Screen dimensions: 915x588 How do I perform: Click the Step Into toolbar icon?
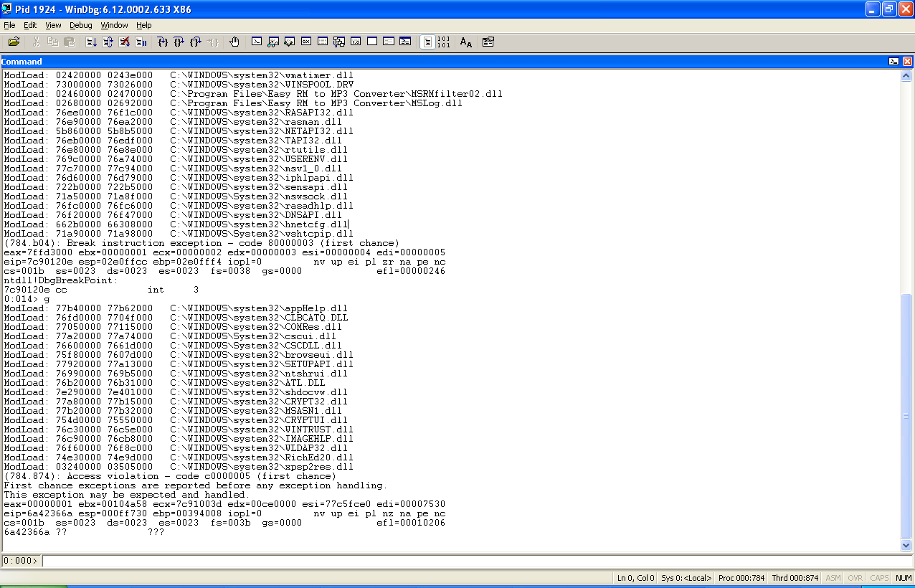tap(162, 42)
